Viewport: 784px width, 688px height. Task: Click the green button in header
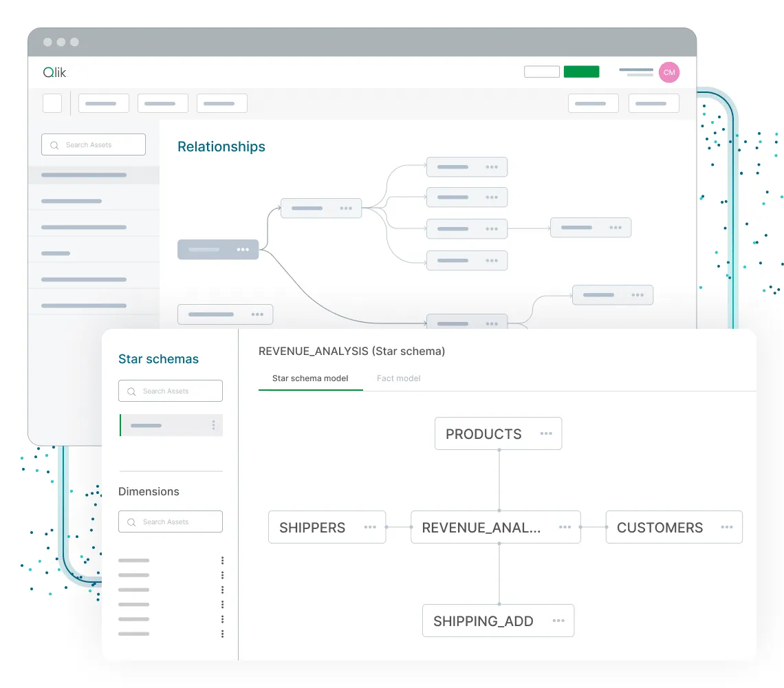point(581,72)
